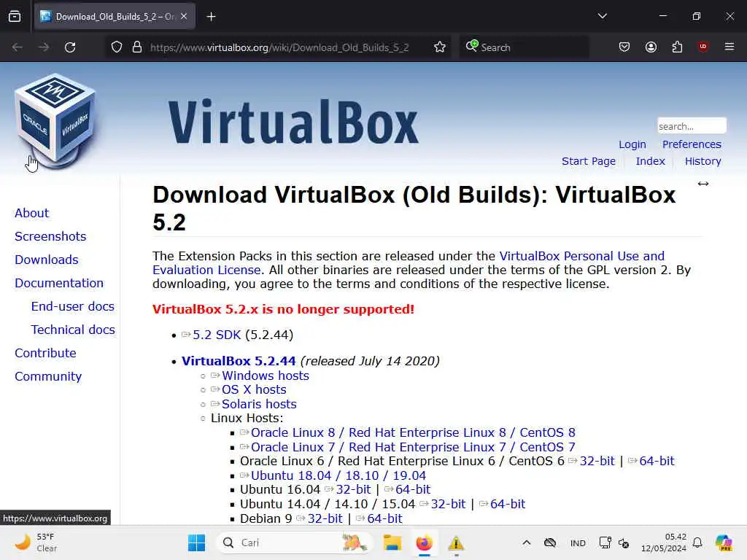Download Ubuntu 14.04 32-bit package
This screenshot has width=747, height=560.
coord(449,505)
